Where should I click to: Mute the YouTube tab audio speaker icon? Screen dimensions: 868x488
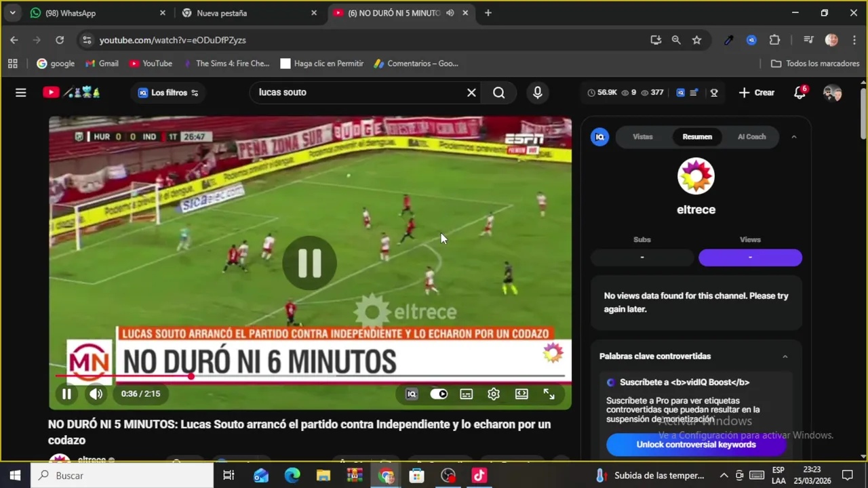point(450,13)
